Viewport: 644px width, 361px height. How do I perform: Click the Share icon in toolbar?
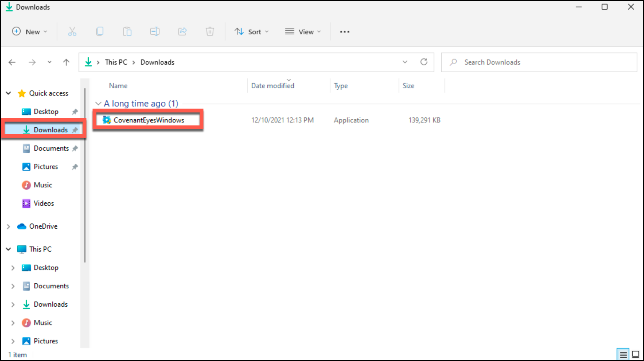pos(182,31)
